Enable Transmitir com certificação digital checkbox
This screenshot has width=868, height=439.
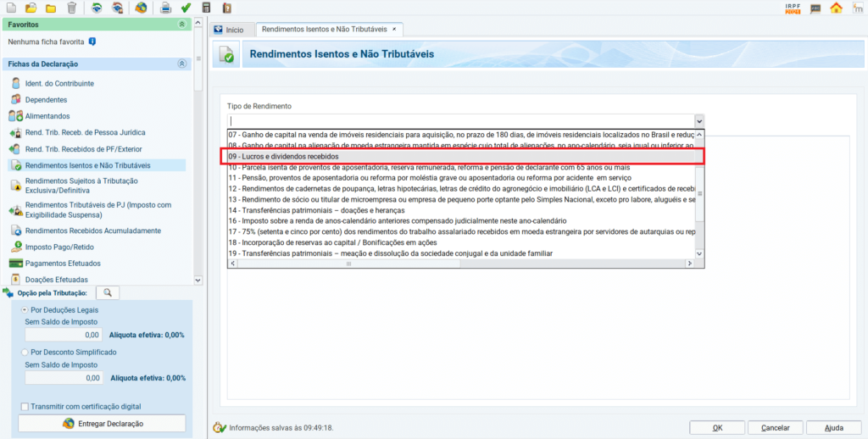pos(25,406)
